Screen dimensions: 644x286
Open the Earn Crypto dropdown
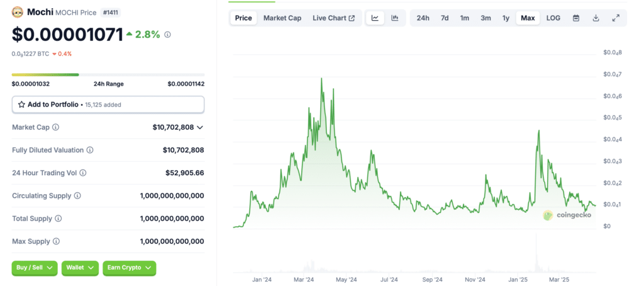tap(130, 268)
